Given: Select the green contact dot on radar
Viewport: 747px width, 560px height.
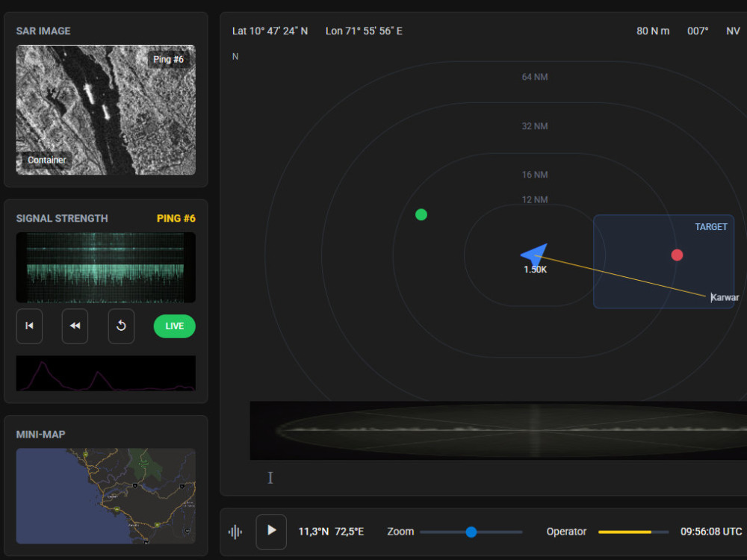Looking at the screenshot, I should [x=421, y=215].
